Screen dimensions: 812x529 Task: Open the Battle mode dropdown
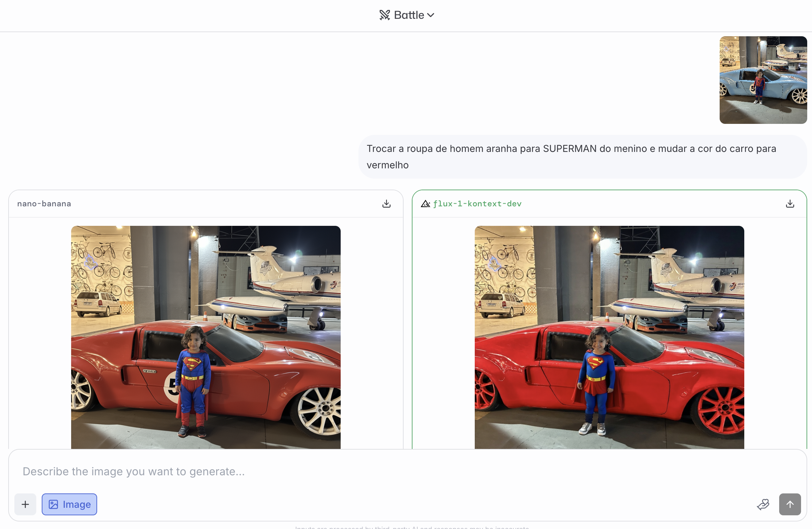click(x=407, y=15)
